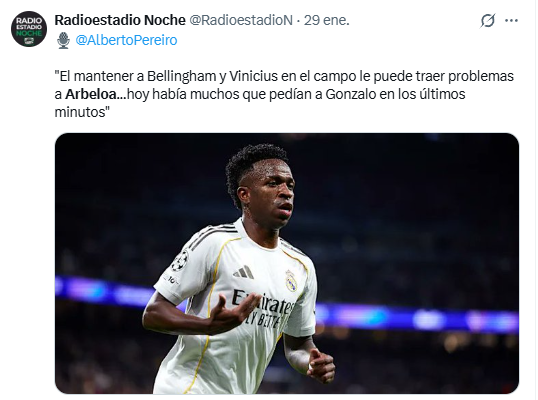Click the blue LED advertising board in the photo
The height and width of the screenshot is (400, 538).
tap(417, 317)
